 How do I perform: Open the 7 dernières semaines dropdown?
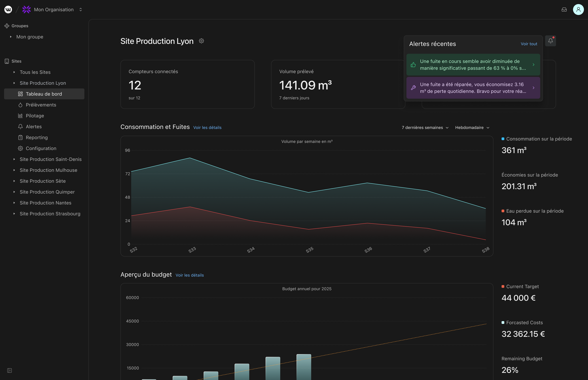point(425,128)
